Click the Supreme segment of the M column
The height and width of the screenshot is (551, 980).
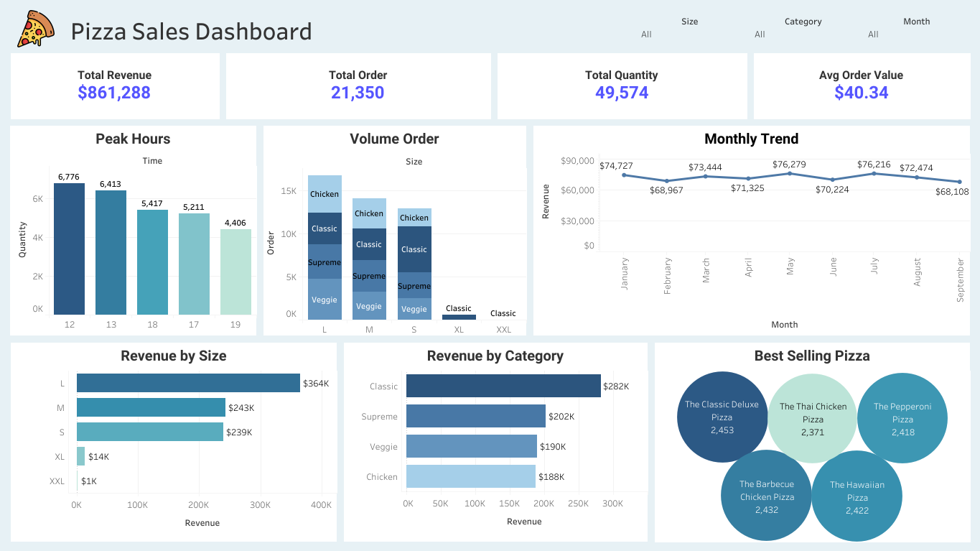point(369,276)
